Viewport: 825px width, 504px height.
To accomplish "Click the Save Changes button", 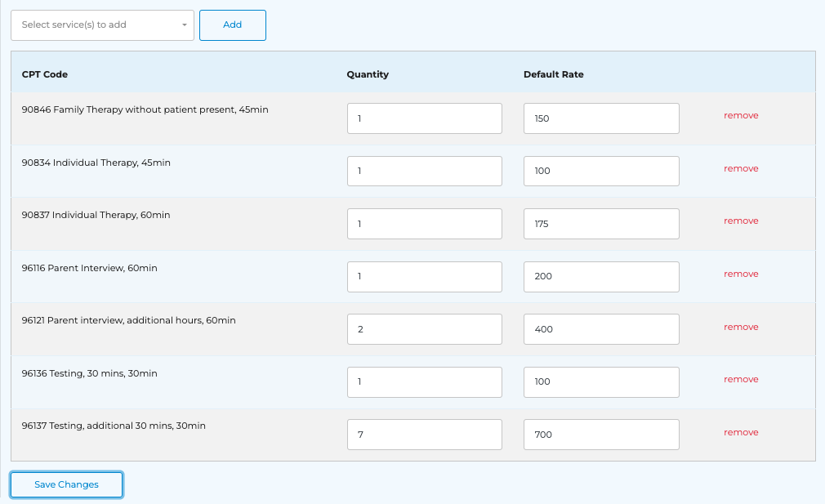I will coord(66,484).
